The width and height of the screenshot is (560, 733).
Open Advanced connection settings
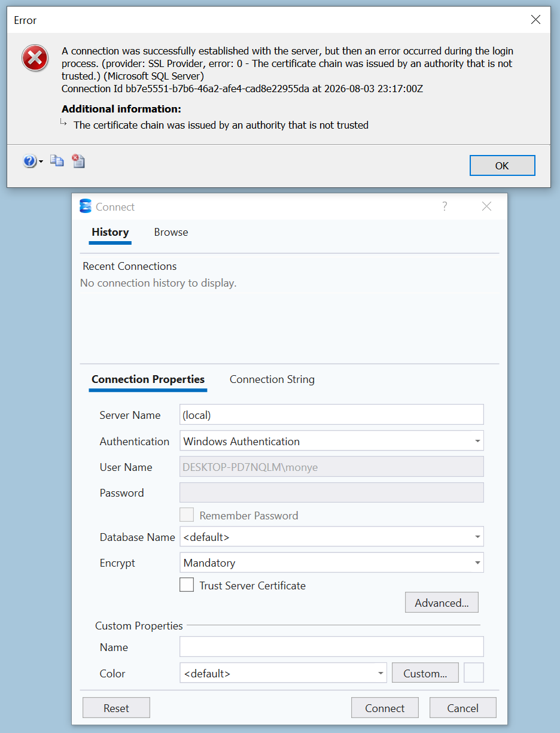click(442, 603)
